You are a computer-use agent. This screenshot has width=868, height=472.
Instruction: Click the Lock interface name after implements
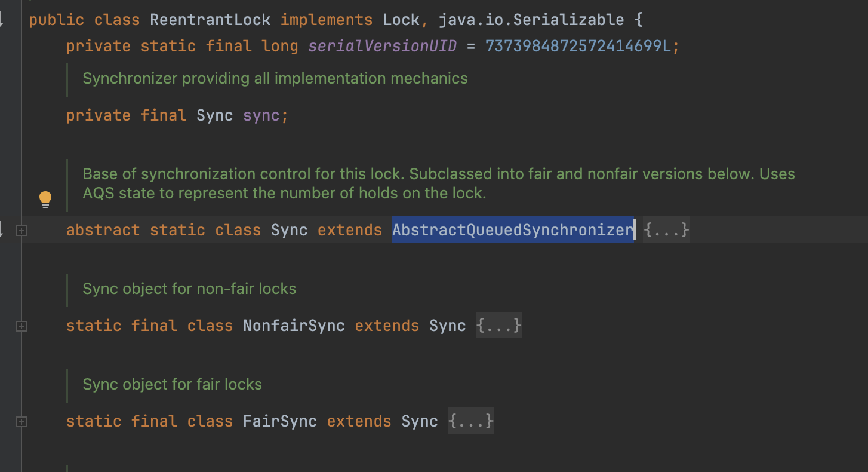(401, 20)
